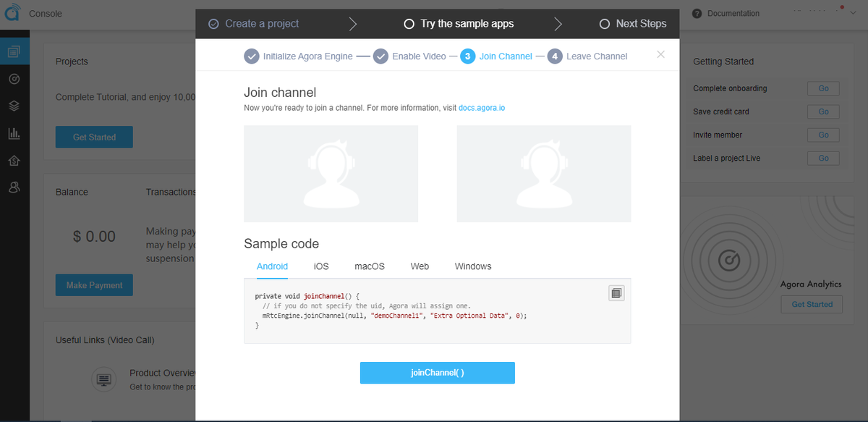Open the Product Overview link

click(163, 373)
